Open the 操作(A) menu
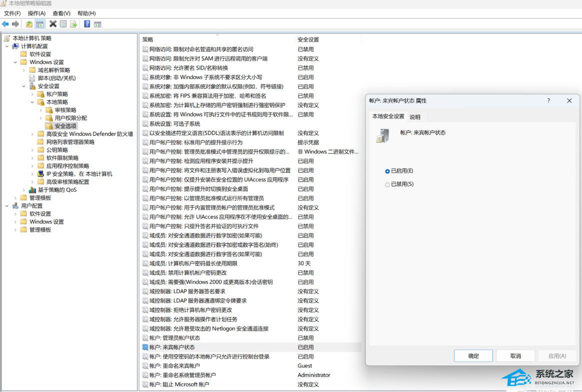Screen dimensions: 582x392 tap(36, 13)
